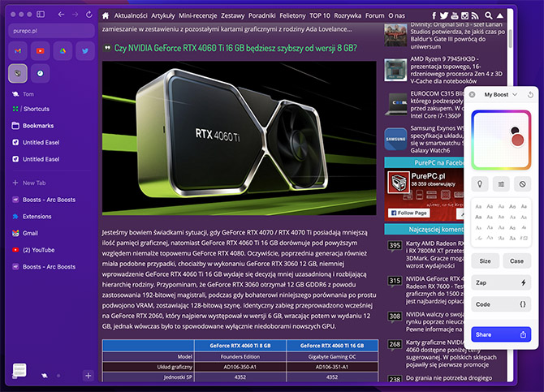
Task: Open the RSS feed icon
Action: tap(475, 15)
